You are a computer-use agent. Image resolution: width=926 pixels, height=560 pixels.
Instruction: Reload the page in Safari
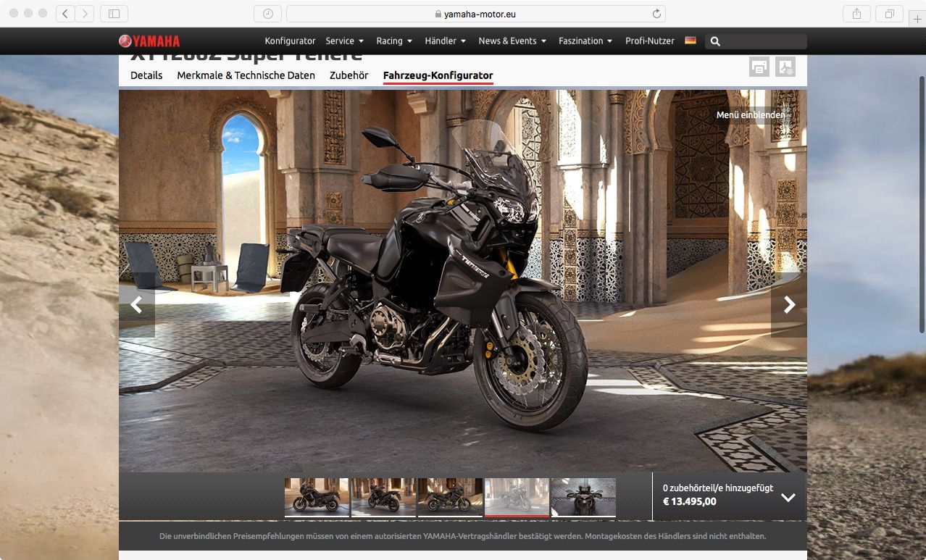[x=656, y=14]
